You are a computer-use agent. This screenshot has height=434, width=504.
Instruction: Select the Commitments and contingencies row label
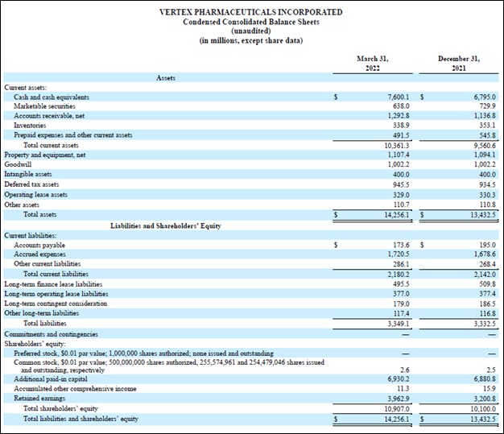point(51,333)
